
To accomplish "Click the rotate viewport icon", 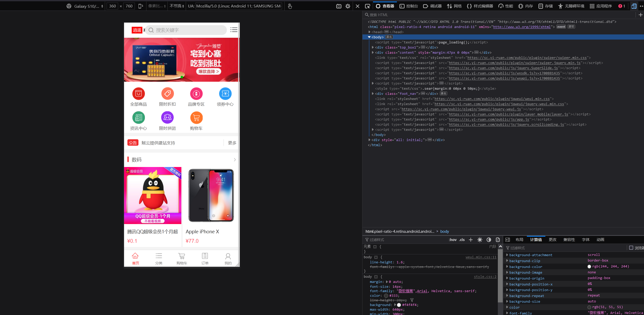I will tap(141, 6).
